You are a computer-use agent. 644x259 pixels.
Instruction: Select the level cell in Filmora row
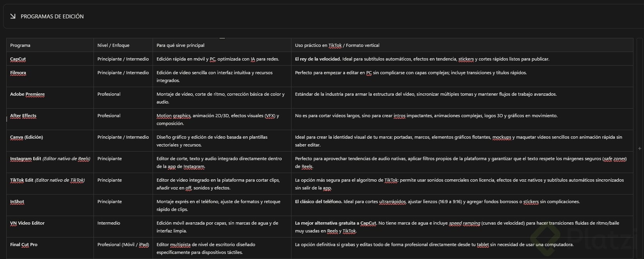(x=123, y=76)
